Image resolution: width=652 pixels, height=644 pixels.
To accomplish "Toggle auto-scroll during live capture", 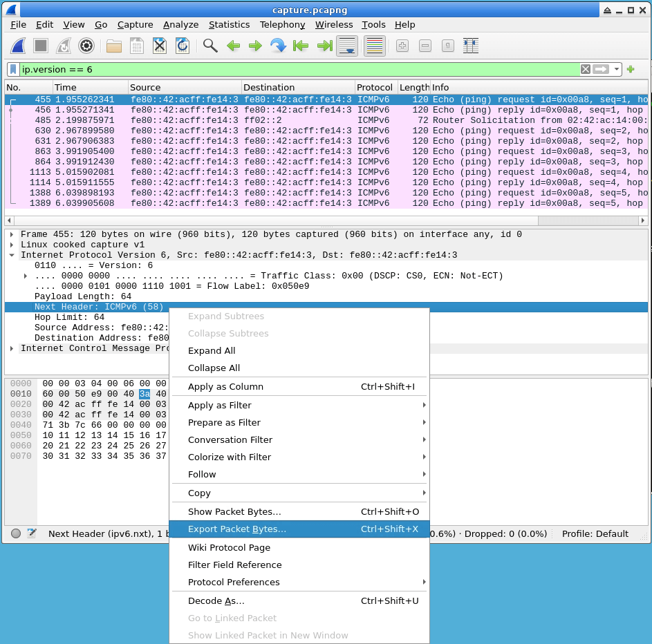I will pyautogui.click(x=347, y=46).
